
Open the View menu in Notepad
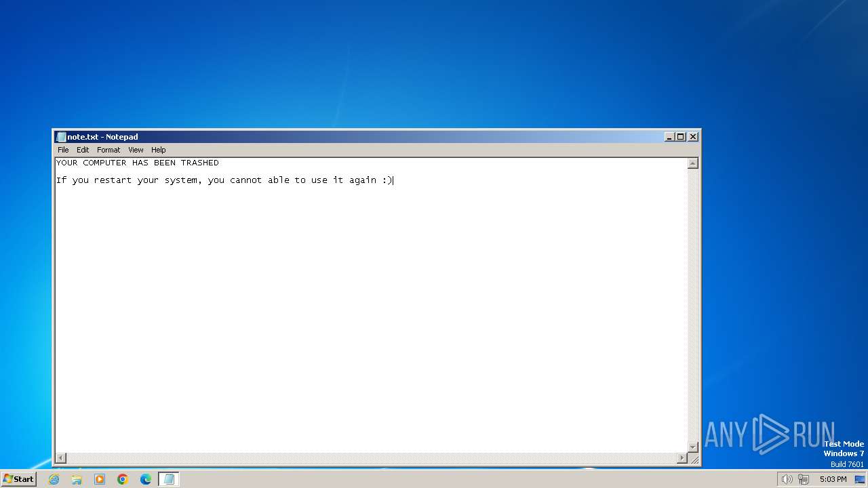[x=136, y=150]
